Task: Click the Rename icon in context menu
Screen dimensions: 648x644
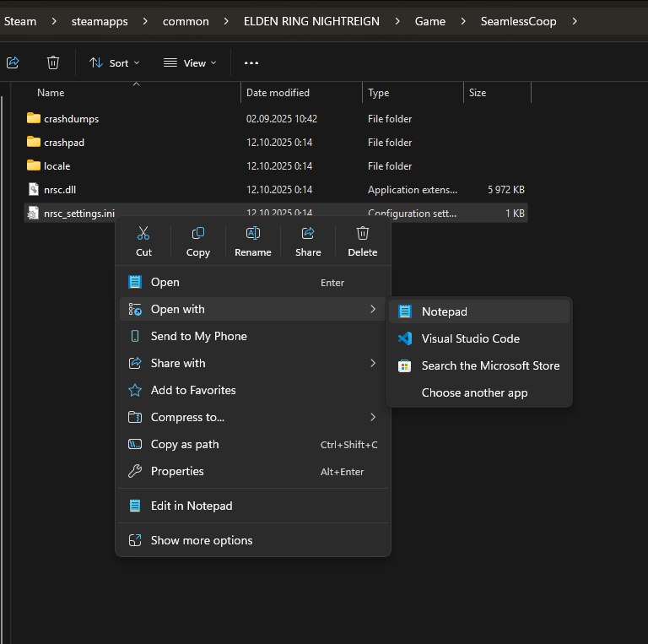Action: pos(252,234)
